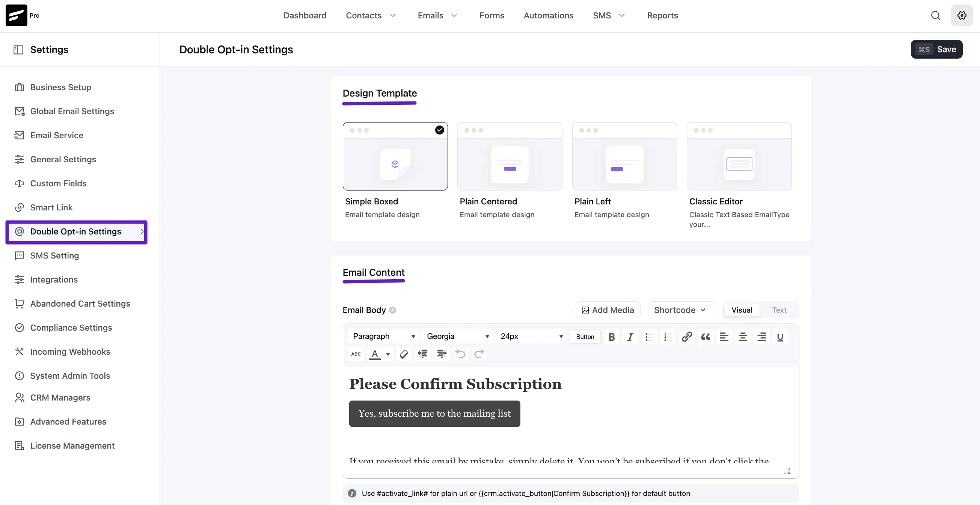Toggle strikethrough ABC formatting
980x505 pixels.
(356, 354)
